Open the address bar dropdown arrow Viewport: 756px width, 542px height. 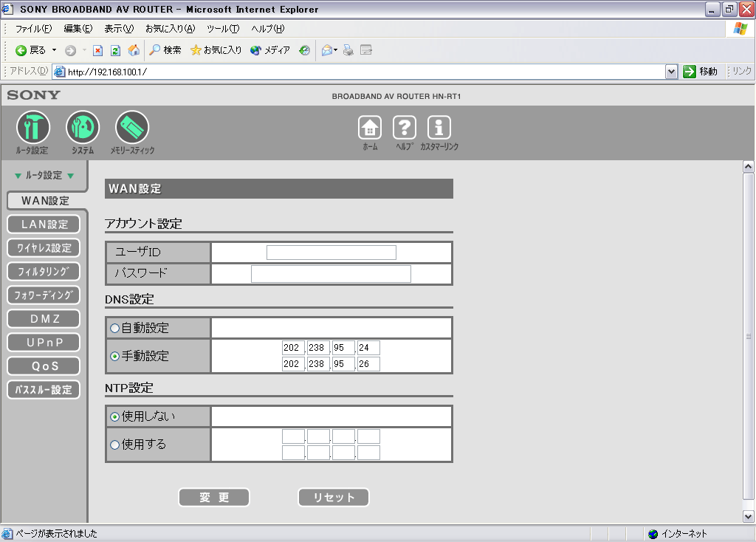pyautogui.click(x=671, y=72)
